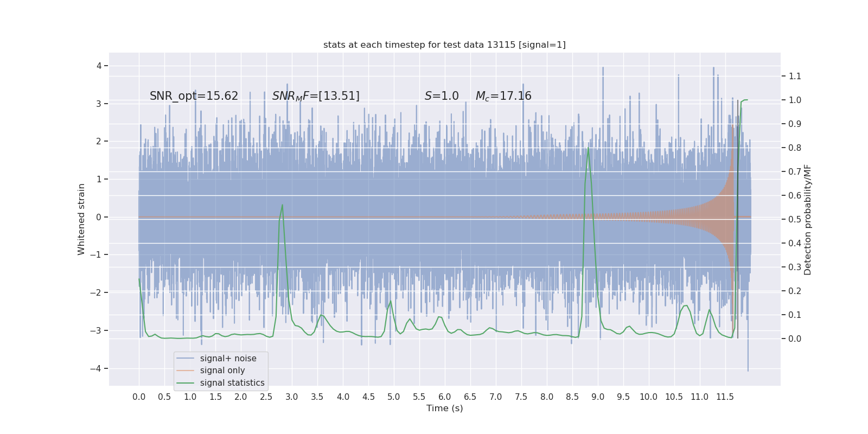
Task: Click the Mc=17.16 annotation
Action: coord(503,96)
